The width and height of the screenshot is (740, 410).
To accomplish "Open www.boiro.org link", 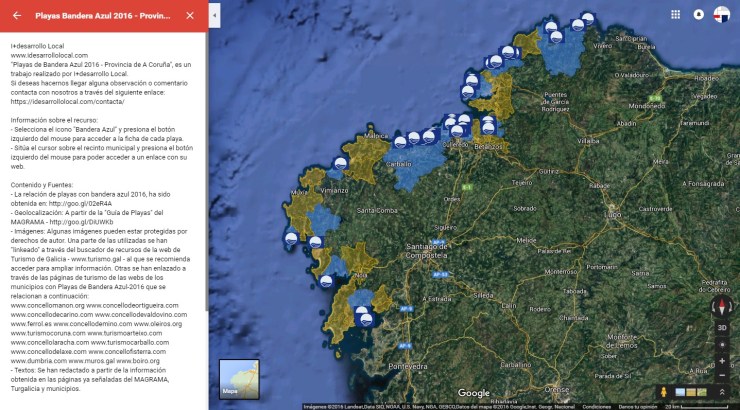I will click(138, 361).
